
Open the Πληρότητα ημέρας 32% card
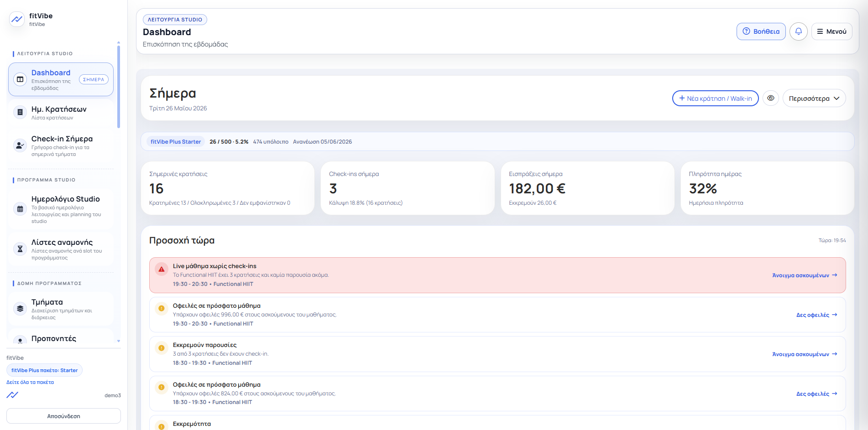point(767,188)
